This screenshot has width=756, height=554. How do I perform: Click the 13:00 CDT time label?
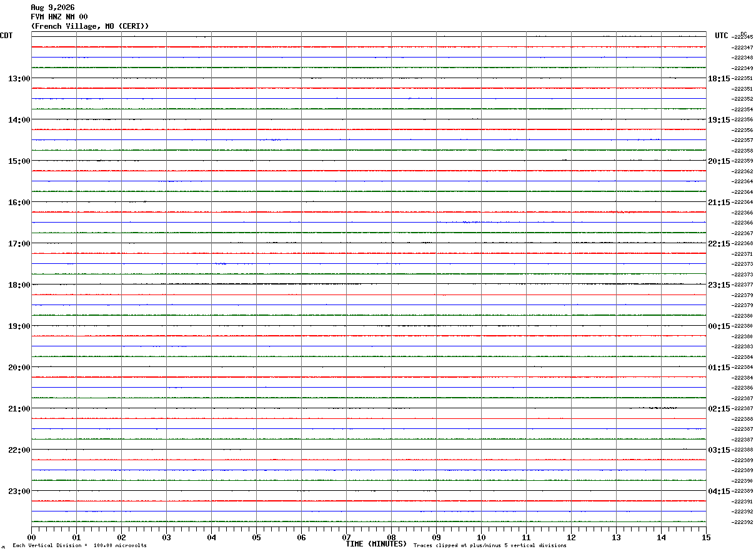click(19, 79)
